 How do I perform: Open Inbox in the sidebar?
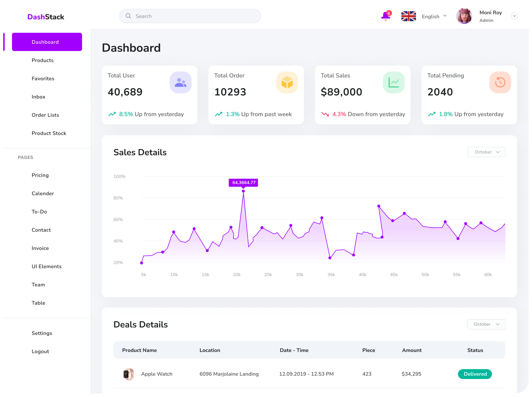38,97
